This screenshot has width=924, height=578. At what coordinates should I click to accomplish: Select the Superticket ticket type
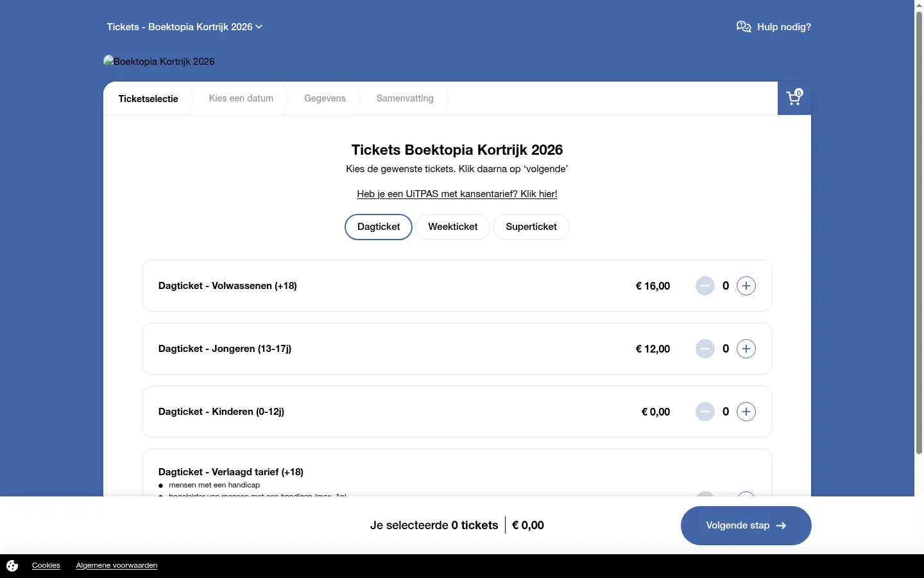point(531,227)
